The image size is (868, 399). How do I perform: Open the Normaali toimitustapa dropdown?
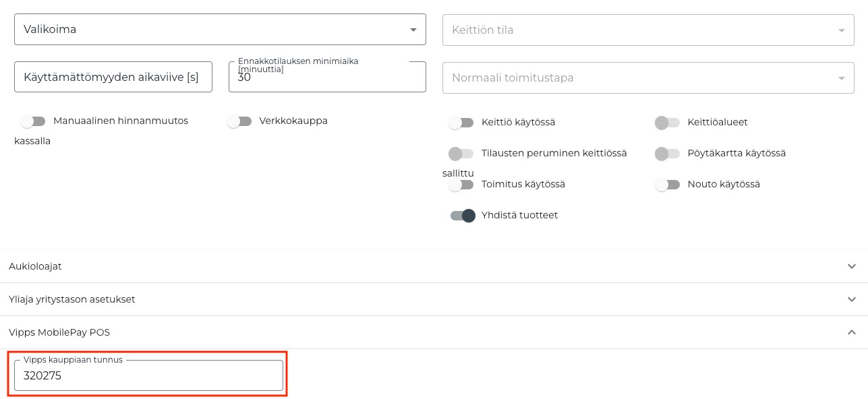point(647,78)
